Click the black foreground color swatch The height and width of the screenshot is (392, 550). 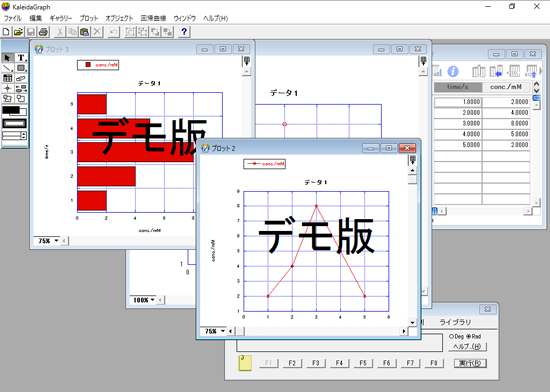11,110
